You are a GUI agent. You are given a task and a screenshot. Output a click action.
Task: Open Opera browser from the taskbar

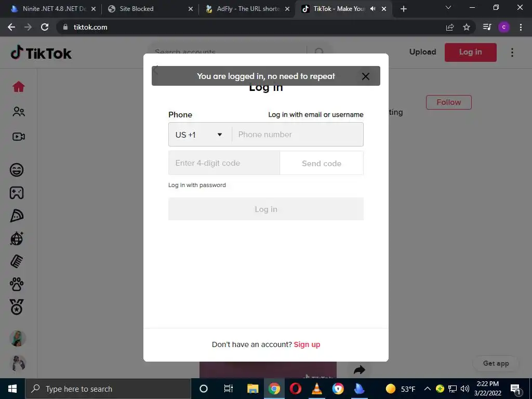pyautogui.click(x=296, y=389)
